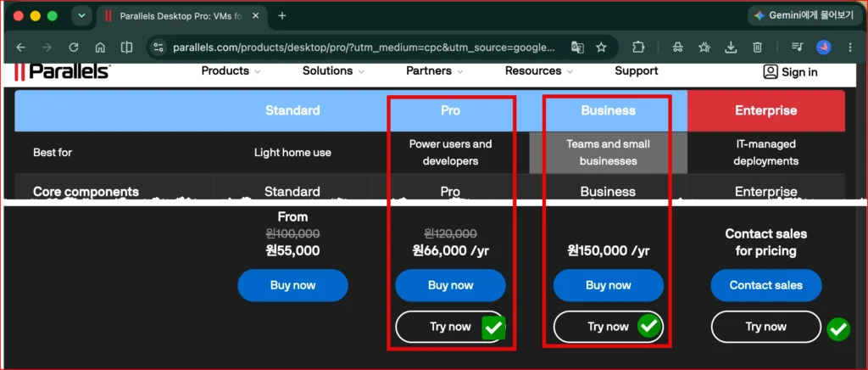Click the sparkle star extension icon

coord(704,48)
